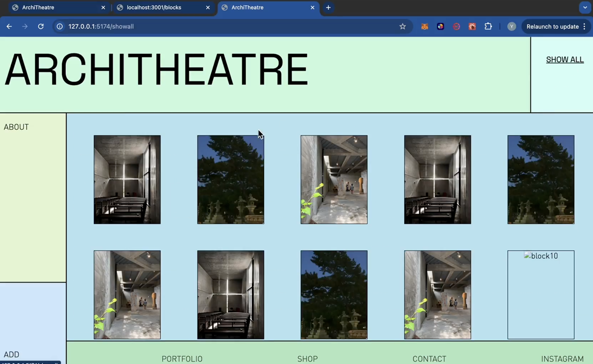This screenshot has width=593, height=364.
Task: Open INSTAGRAM footer link
Action: coord(562,359)
